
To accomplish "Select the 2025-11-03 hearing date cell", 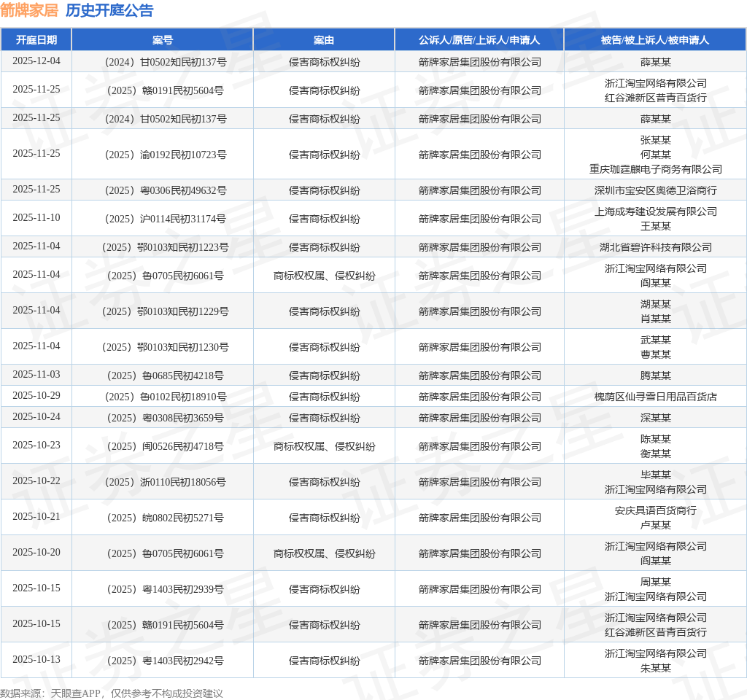I will (36, 375).
